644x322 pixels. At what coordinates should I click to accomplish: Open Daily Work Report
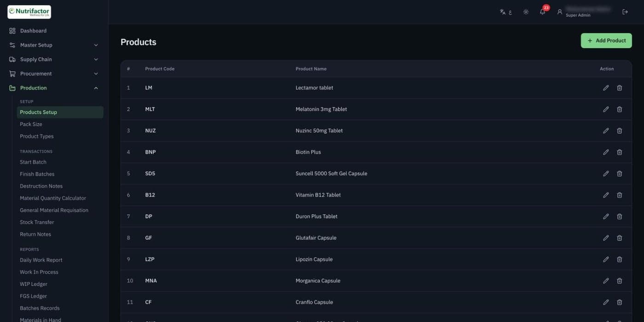(41, 260)
